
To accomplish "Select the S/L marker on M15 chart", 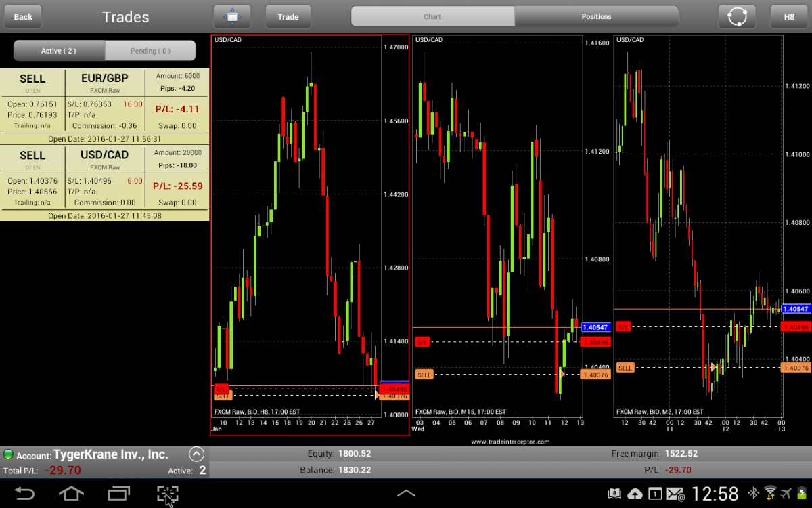I will [422, 342].
